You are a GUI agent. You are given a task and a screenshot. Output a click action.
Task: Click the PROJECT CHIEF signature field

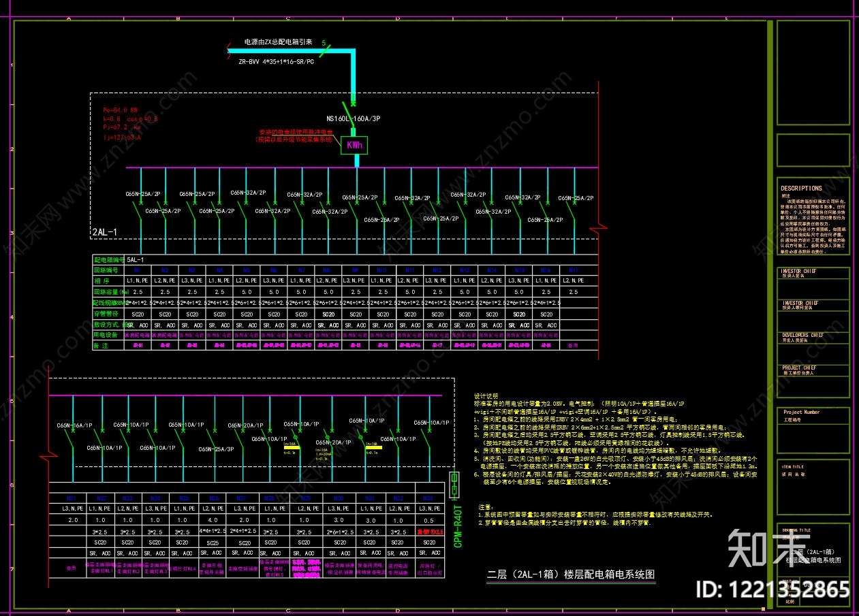click(x=814, y=382)
